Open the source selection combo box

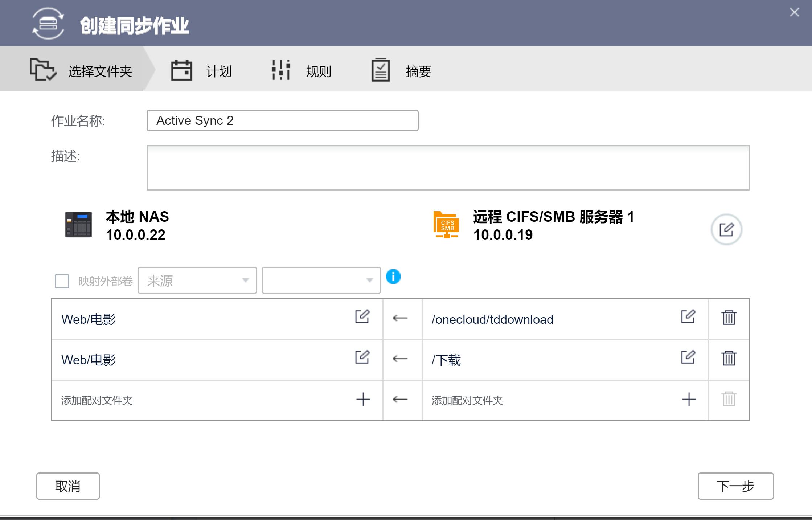click(197, 280)
